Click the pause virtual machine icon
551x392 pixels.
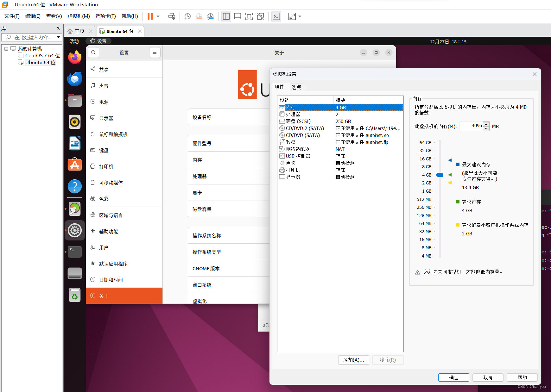[150, 16]
